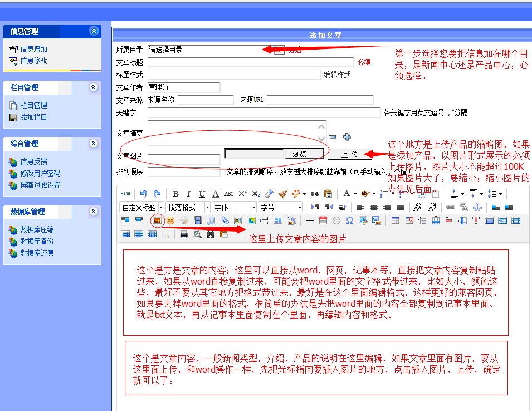Click into the 文章标题 title input field
The height and width of the screenshot is (411, 532).
pos(251,62)
